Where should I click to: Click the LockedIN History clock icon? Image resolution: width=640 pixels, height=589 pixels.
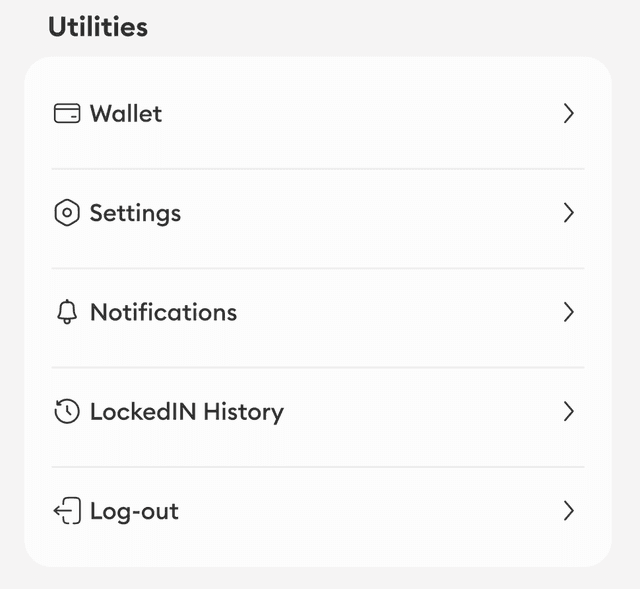(66, 411)
